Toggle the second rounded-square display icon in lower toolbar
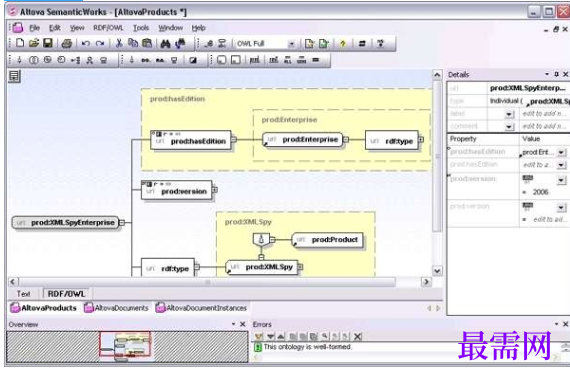570x377 pixels. coord(236,60)
